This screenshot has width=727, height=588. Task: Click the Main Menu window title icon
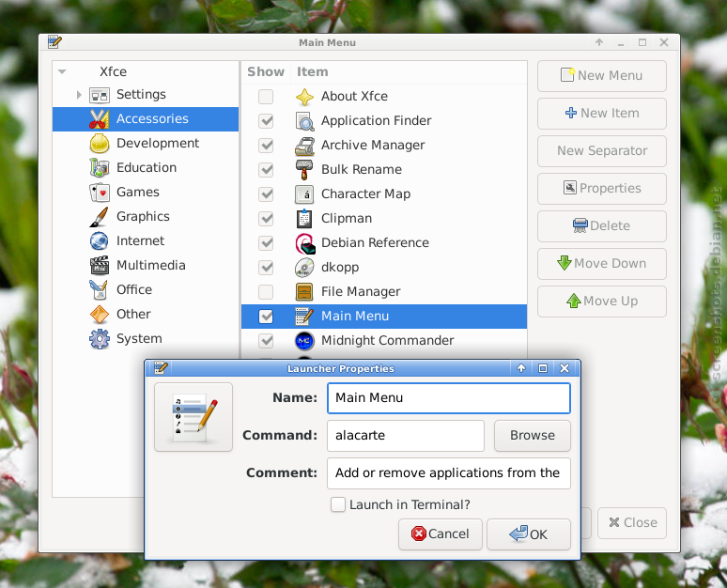click(54, 42)
